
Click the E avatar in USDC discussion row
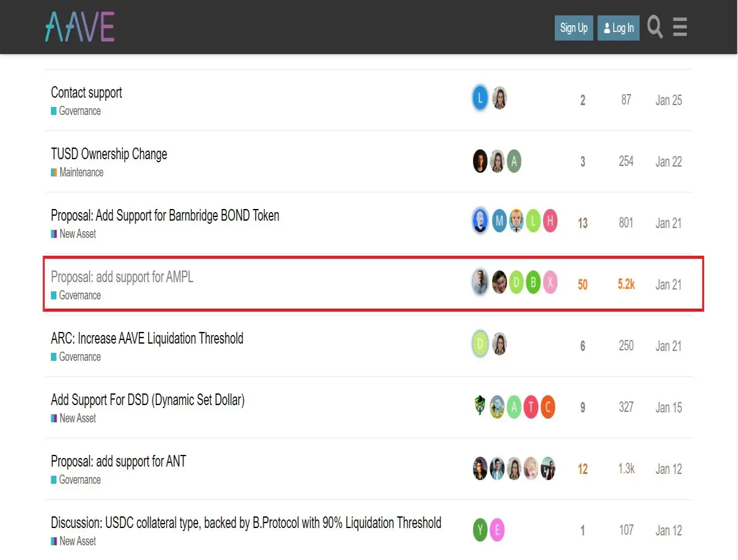click(497, 530)
